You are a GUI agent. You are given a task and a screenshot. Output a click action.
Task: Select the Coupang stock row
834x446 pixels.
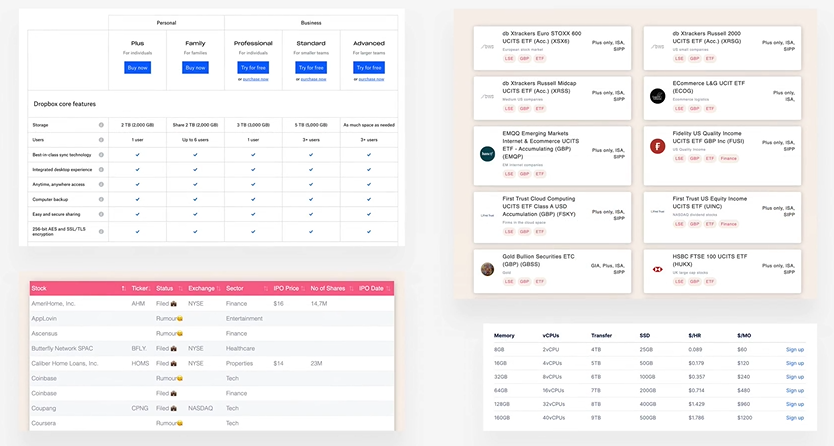click(x=212, y=408)
